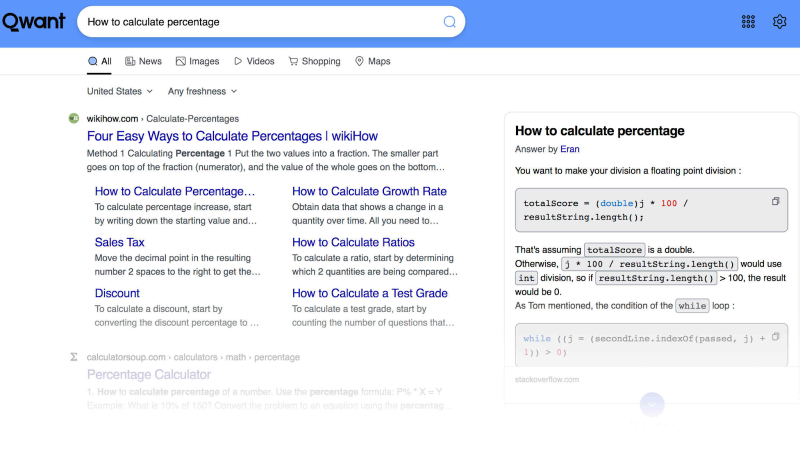Click the calculatorsoup sigma favicon
Image resolution: width=800 pixels, height=467 pixels.
click(x=74, y=357)
